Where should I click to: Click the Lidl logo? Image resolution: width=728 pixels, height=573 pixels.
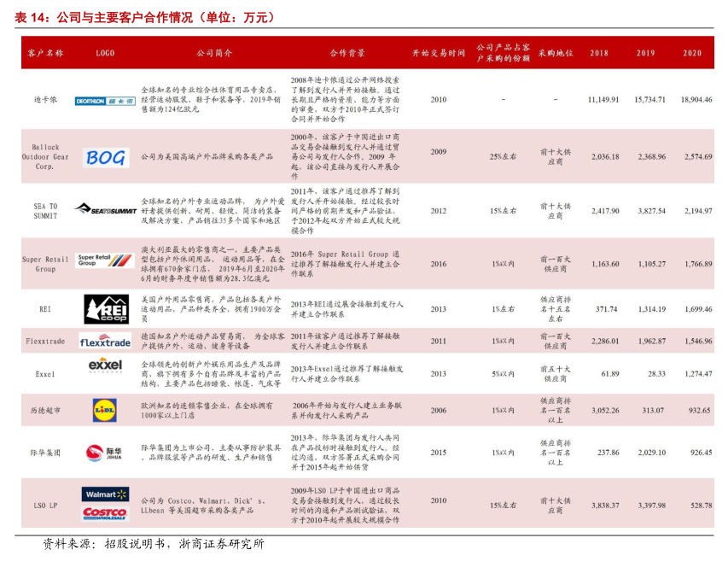[x=105, y=410]
